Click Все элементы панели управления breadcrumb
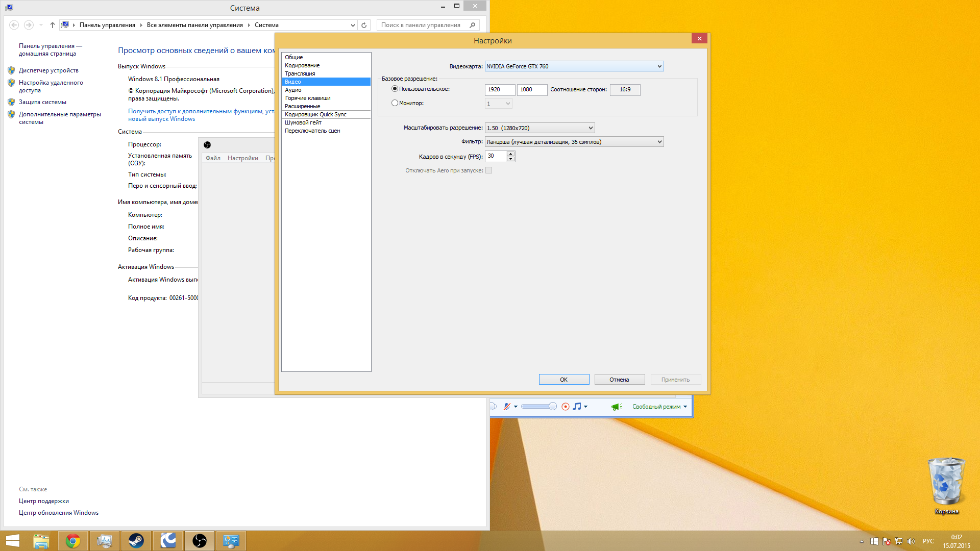Viewport: 980px width, 551px height. [x=195, y=25]
